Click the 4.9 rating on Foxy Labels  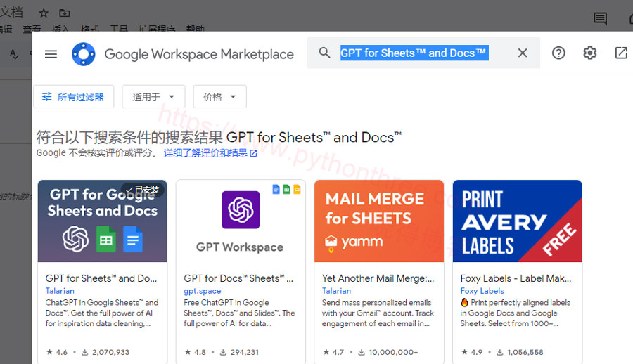tap(472, 352)
